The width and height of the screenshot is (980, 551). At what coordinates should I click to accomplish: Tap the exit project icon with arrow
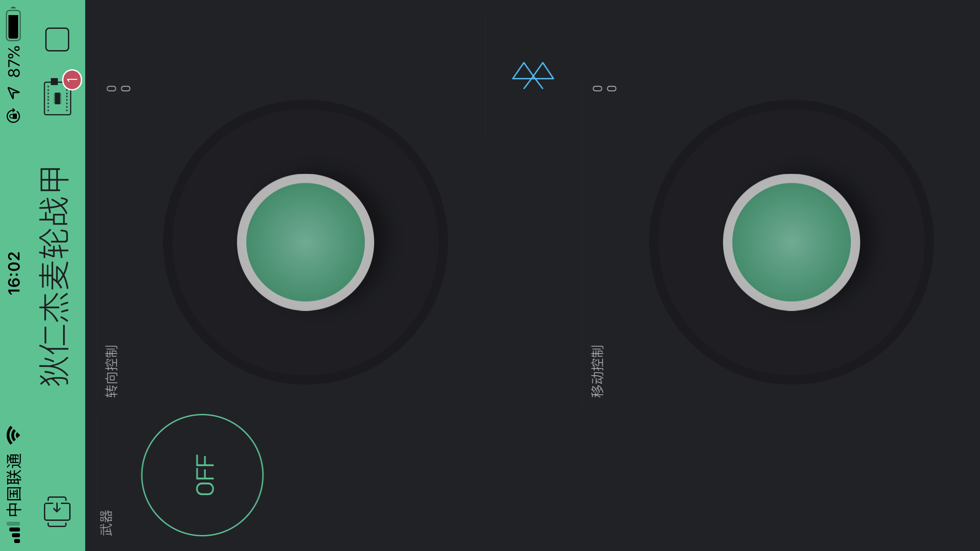(x=57, y=512)
